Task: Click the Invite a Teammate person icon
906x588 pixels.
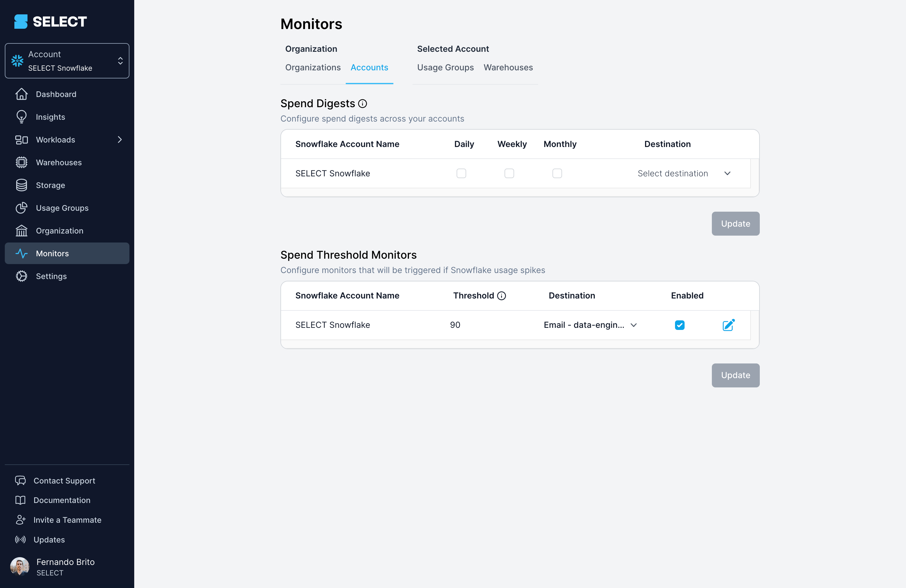Action: coord(20,520)
